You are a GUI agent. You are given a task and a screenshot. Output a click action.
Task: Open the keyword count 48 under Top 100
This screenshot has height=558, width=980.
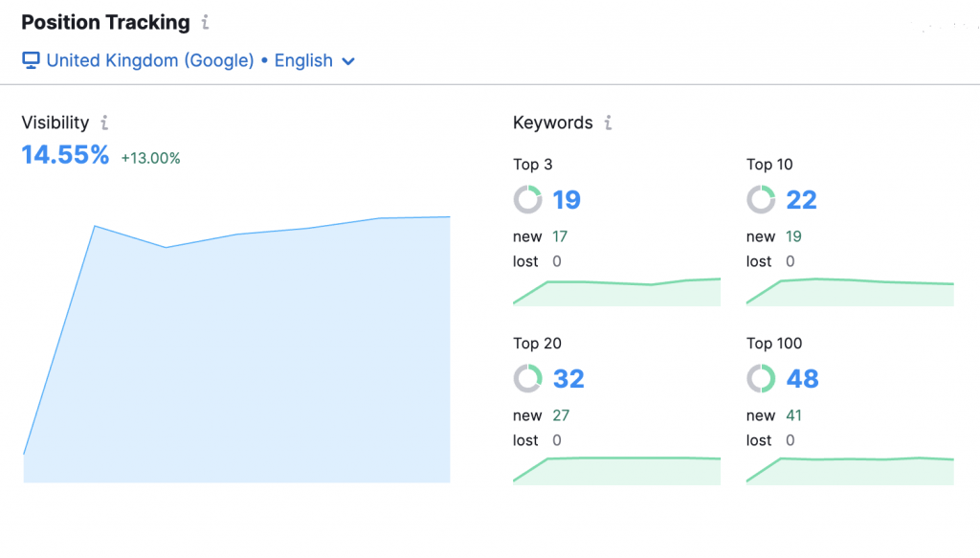tap(804, 379)
